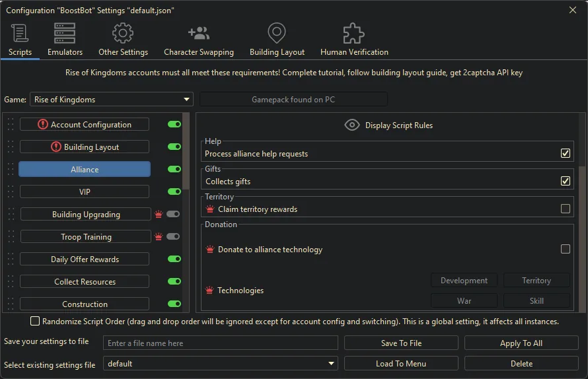Toggle the Collect Resources switch

point(174,281)
